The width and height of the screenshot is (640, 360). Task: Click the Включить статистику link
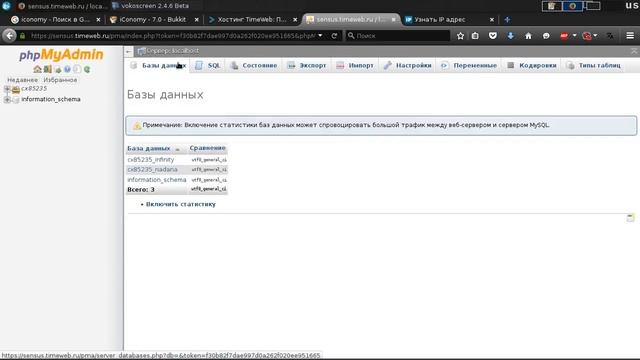[x=180, y=204]
